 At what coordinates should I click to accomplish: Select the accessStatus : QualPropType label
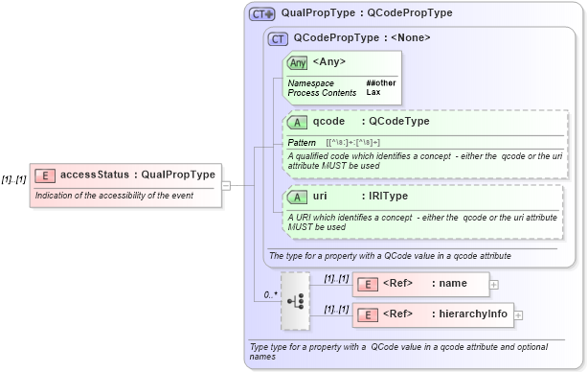138,174
